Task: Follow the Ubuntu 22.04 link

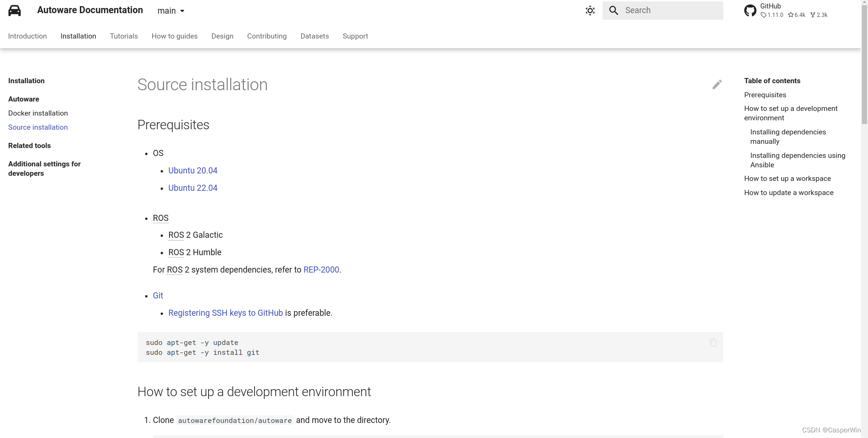Action: [x=193, y=188]
